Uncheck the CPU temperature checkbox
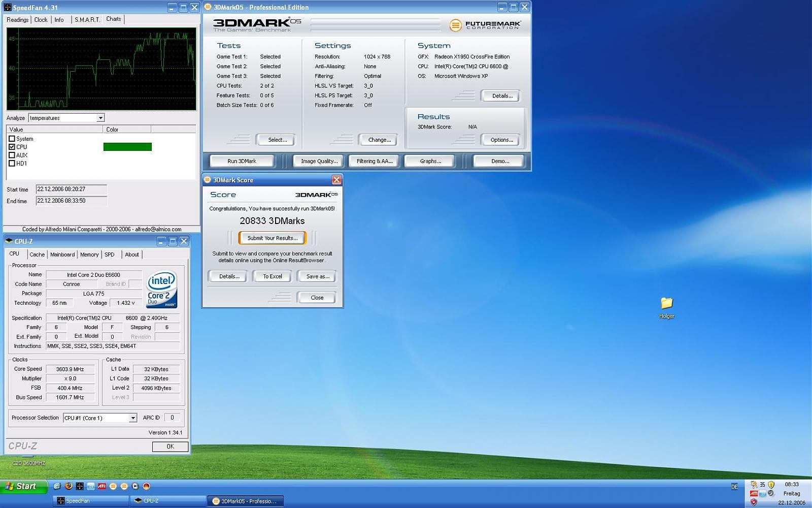812x508 pixels. (x=12, y=147)
